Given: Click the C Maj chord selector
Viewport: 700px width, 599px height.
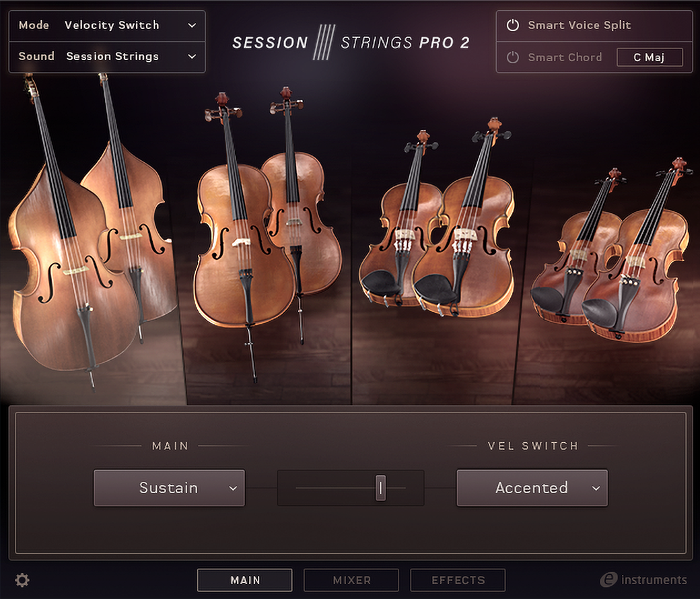Looking at the screenshot, I should [x=650, y=57].
